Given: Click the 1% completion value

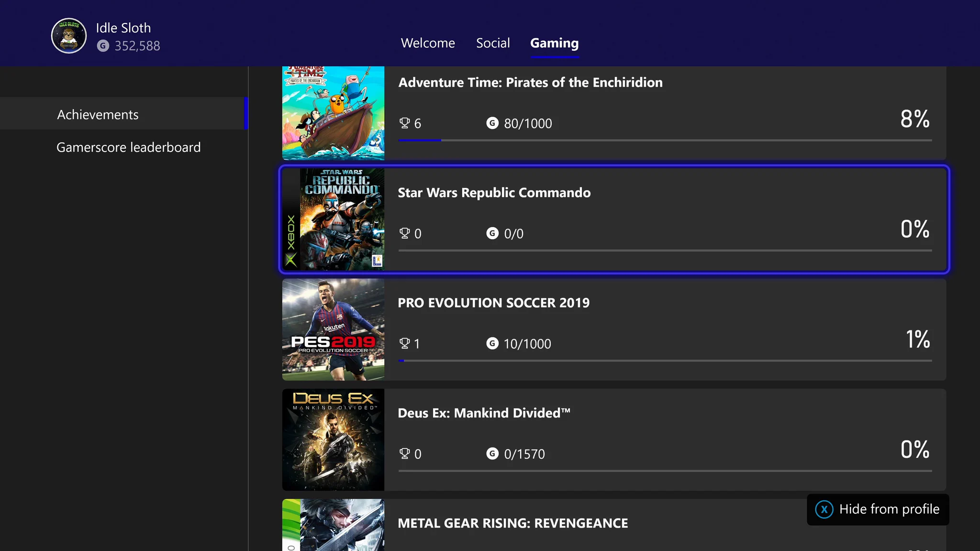Looking at the screenshot, I should [918, 339].
